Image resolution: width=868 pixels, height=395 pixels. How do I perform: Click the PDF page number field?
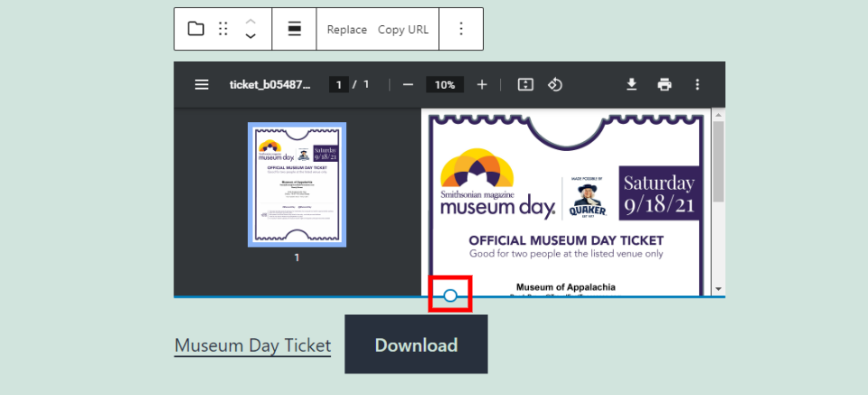coord(339,85)
